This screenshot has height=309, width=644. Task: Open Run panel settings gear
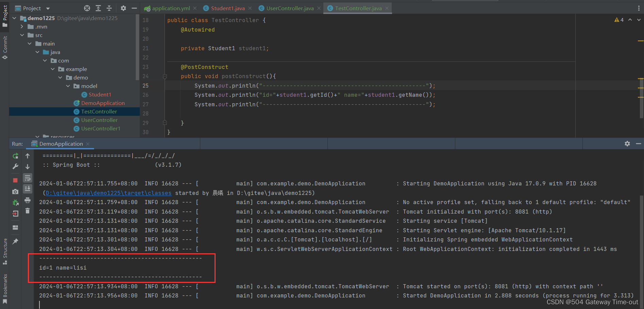coord(627,144)
